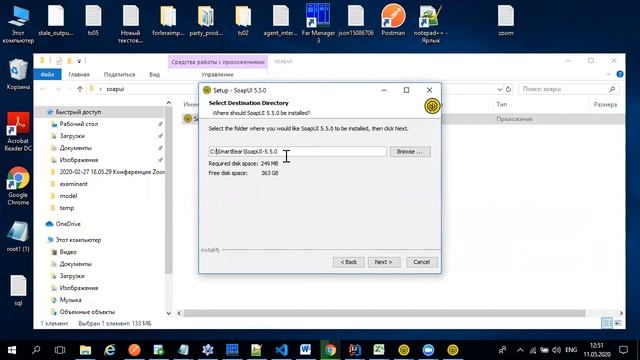Select Быстрый доступ in the navigation pane

pos(78,112)
